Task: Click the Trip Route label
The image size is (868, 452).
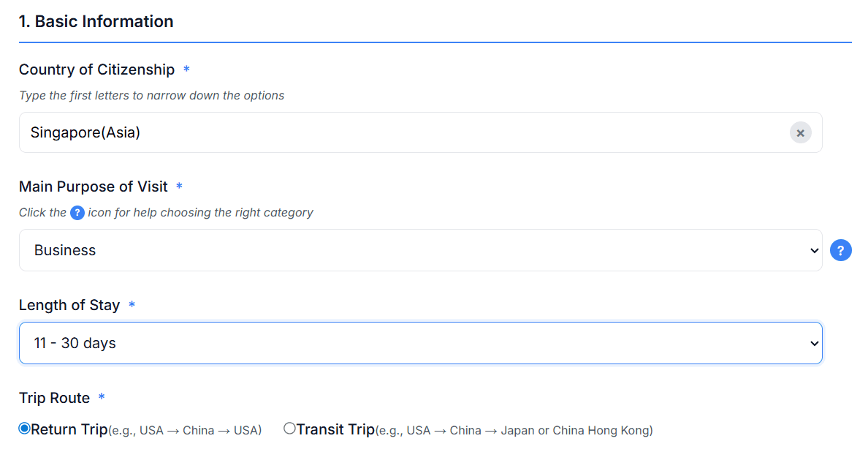Action: pyautogui.click(x=54, y=398)
